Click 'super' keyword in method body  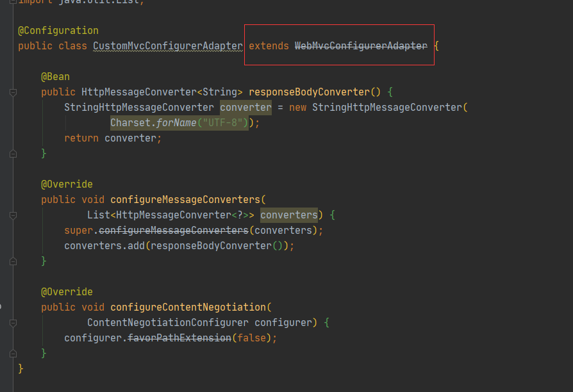[79, 230]
